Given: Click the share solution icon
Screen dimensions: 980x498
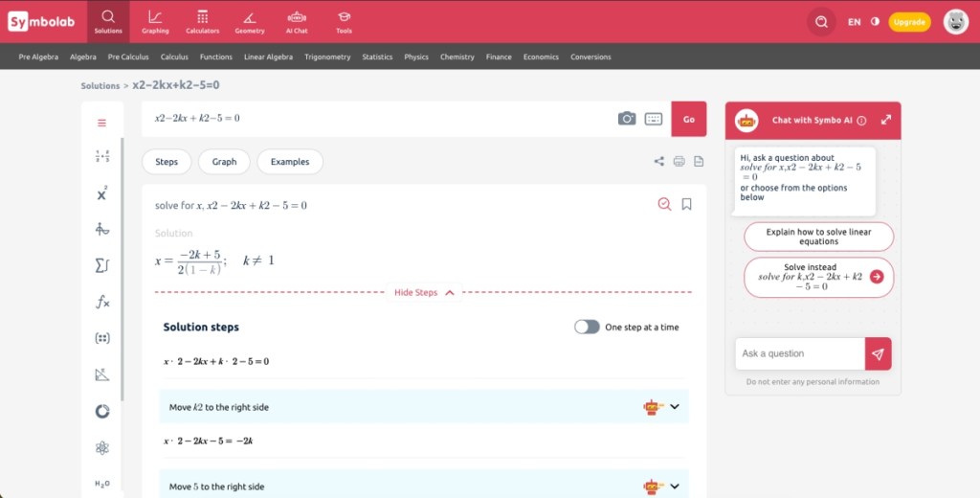Looking at the screenshot, I should coord(659,162).
